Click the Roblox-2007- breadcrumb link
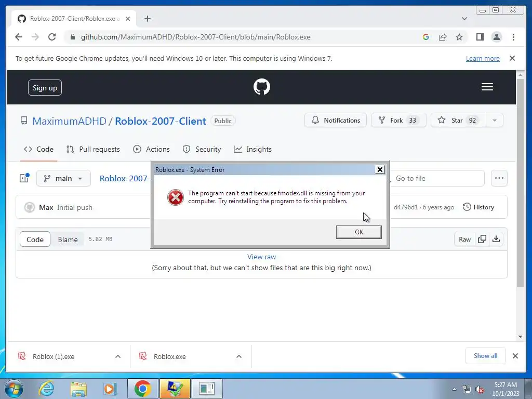 [125, 178]
